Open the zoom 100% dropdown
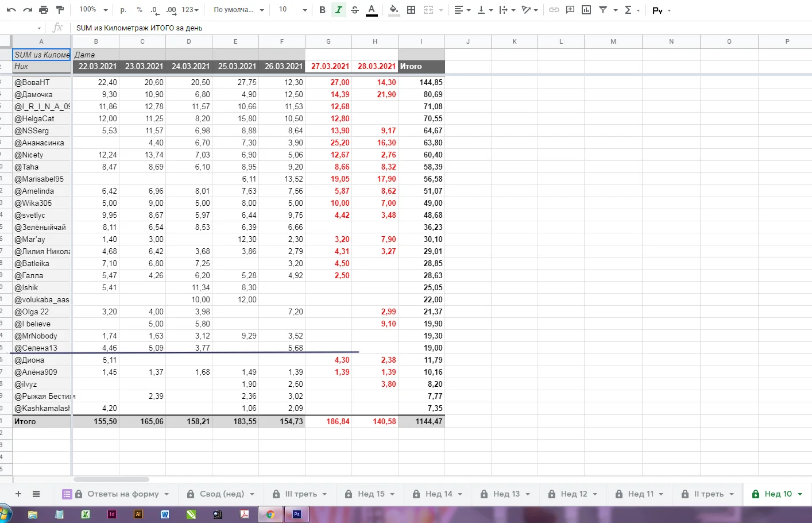This screenshot has height=523, width=812. [x=94, y=10]
